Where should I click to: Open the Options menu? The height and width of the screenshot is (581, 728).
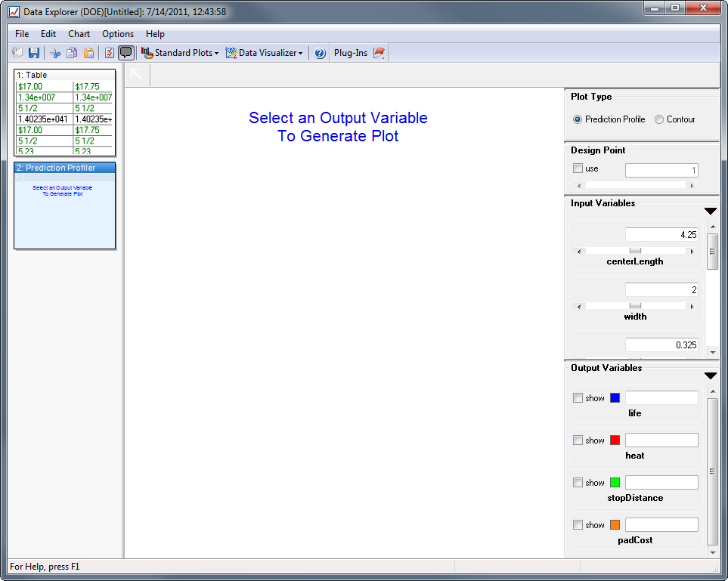(x=118, y=34)
